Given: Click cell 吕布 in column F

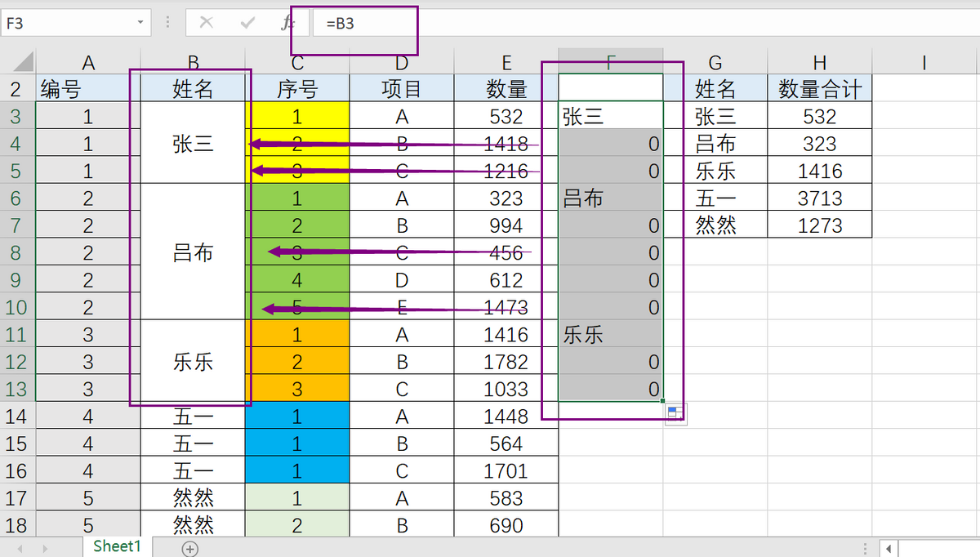Looking at the screenshot, I should pyautogui.click(x=611, y=198).
